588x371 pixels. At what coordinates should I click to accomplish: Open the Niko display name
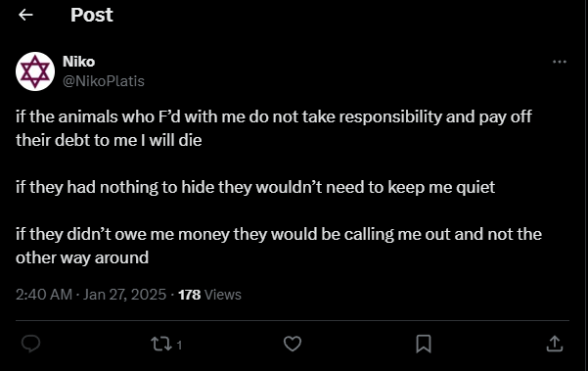78,62
